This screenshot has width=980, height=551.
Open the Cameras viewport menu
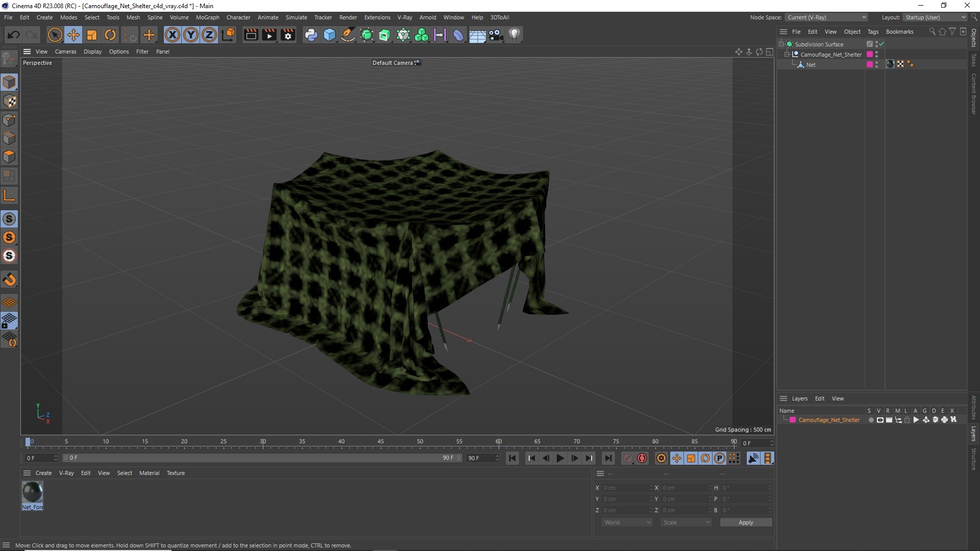[65, 52]
